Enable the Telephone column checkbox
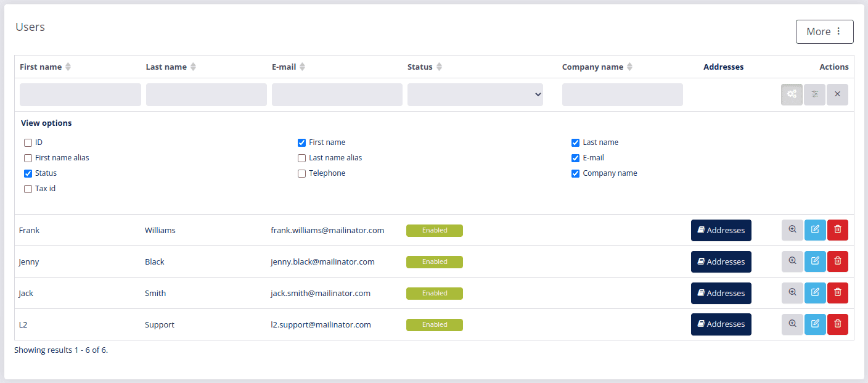Screen dimensions: 868x383 tap(301, 173)
